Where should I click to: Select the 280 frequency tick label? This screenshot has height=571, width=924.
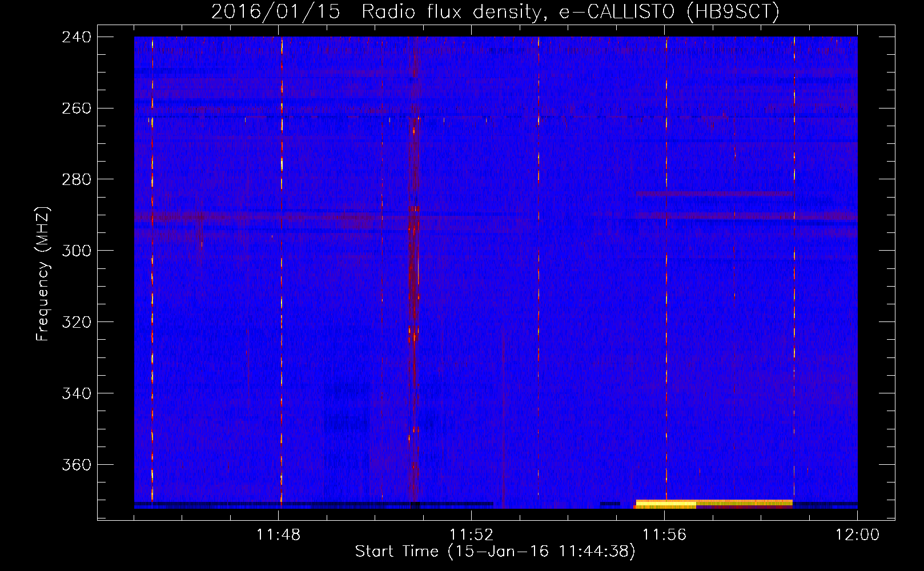77,179
